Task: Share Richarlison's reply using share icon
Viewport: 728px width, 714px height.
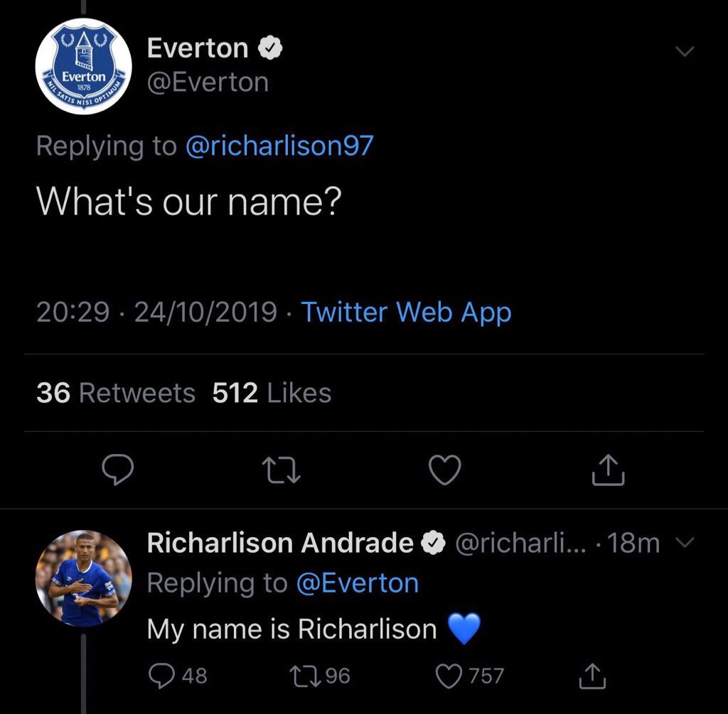Action: coord(591,676)
